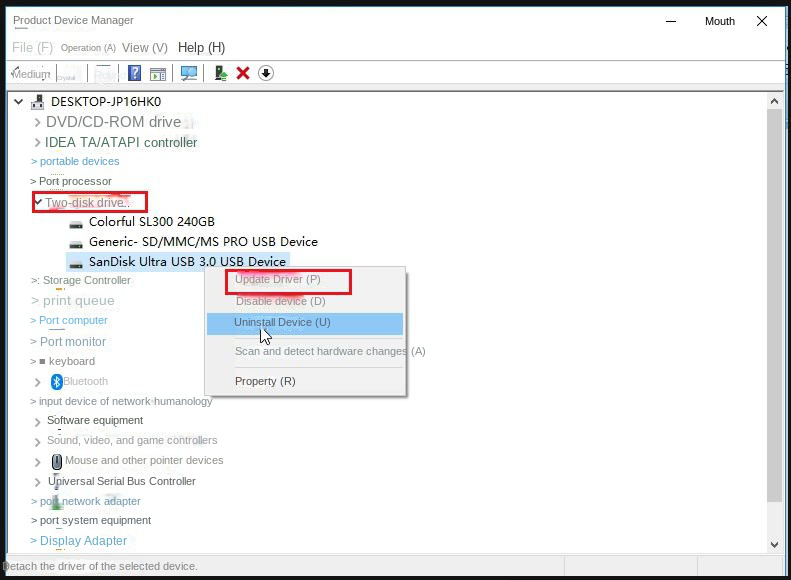This screenshot has width=791, height=580.
Task: Click the mouse and pointer devices icon
Action: 57,461
